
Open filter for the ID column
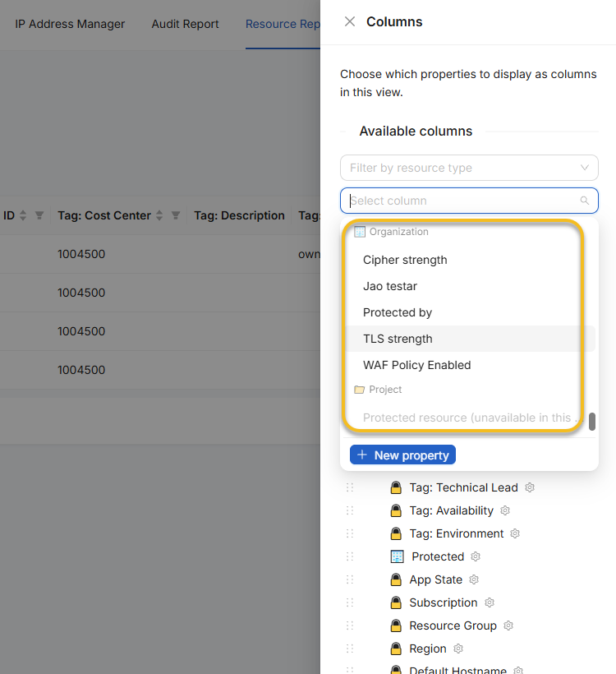click(39, 215)
